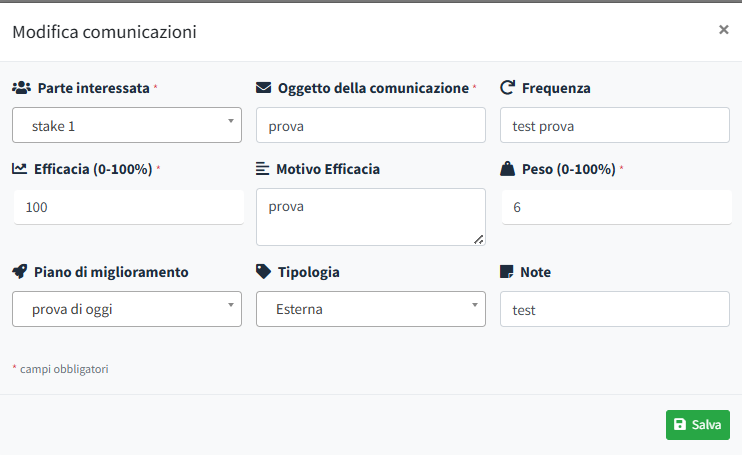Screen dimensions: 742x455
Task: Click the lines icon beside Motivo Efficacia
Action: point(263,169)
